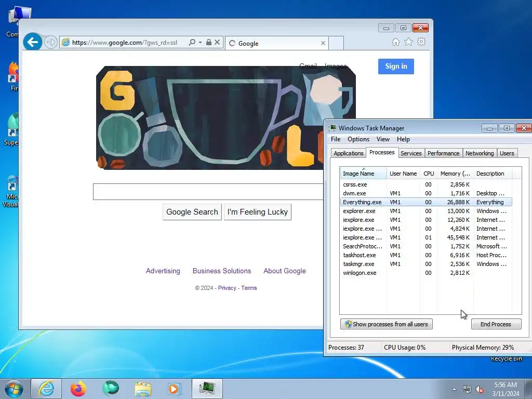Click the search magnifier in IE address bar
The height and width of the screenshot is (399, 532).
192,43
